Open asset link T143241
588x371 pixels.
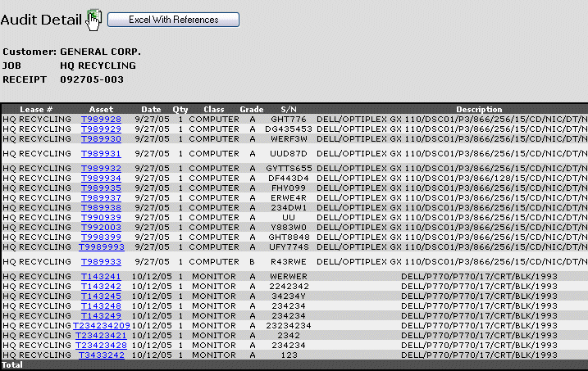(101, 277)
